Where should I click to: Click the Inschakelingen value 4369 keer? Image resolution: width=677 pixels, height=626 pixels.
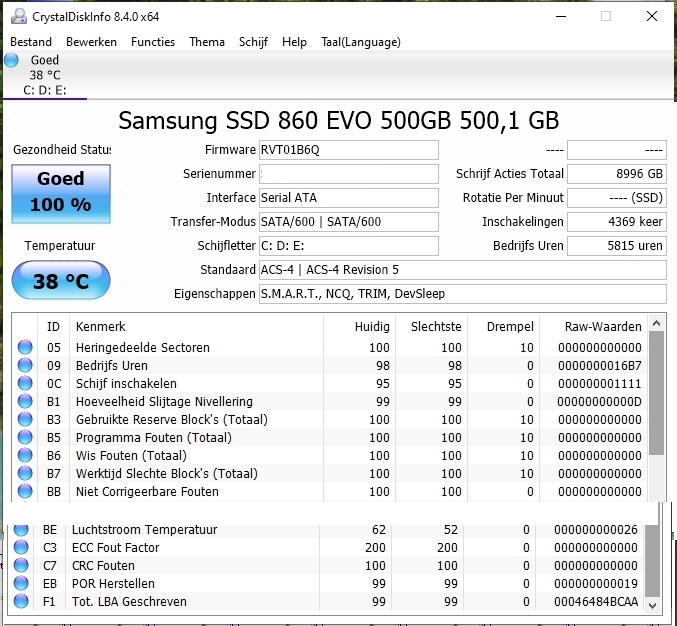617,222
